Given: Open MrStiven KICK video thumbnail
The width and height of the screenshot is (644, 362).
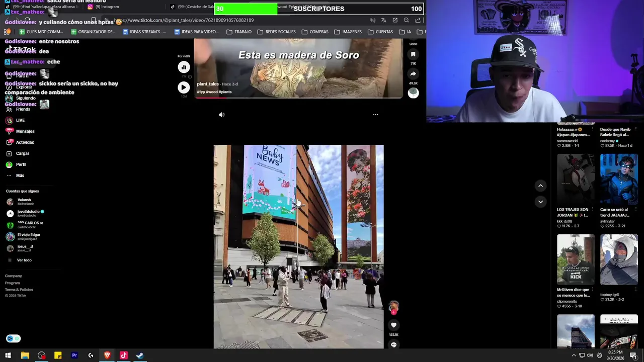Looking at the screenshot, I should click(x=576, y=259).
